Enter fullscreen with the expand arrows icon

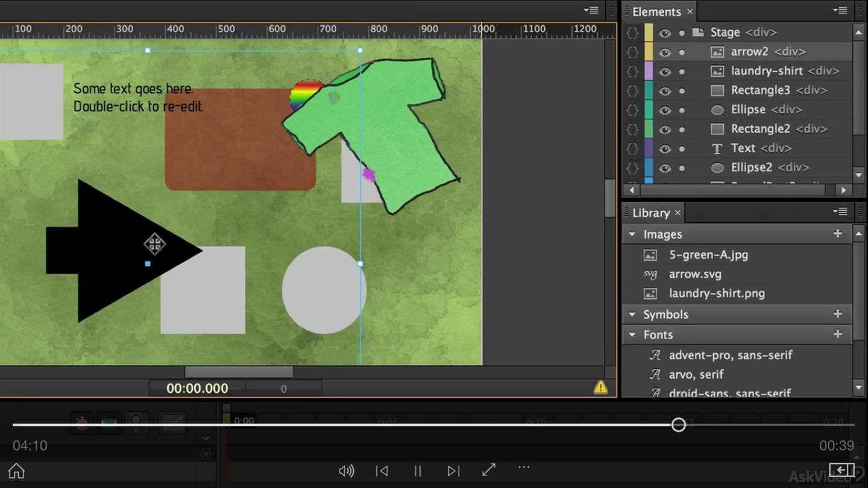pos(489,470)
